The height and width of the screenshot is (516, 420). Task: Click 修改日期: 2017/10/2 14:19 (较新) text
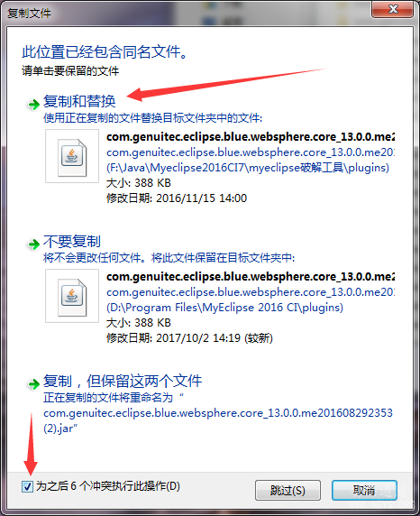tap(190, 338)
